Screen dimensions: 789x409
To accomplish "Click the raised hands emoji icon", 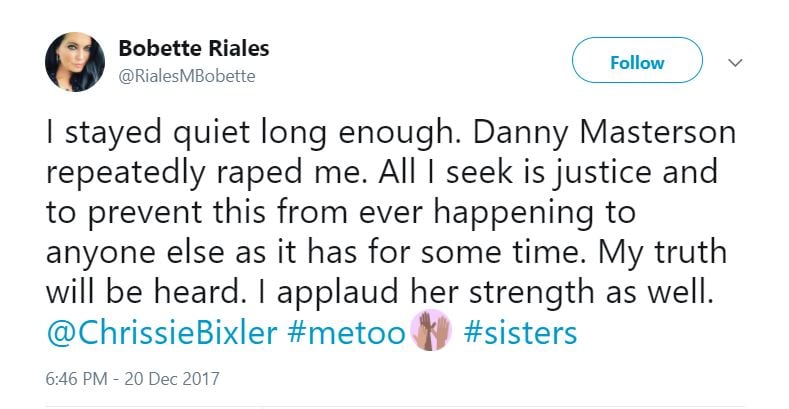I will pyautogui.click(x=430, y=332).
